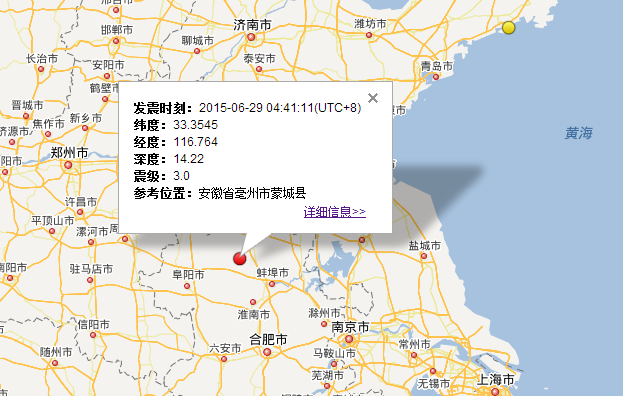Click the latitude value 33.3545

click(195, 125)
